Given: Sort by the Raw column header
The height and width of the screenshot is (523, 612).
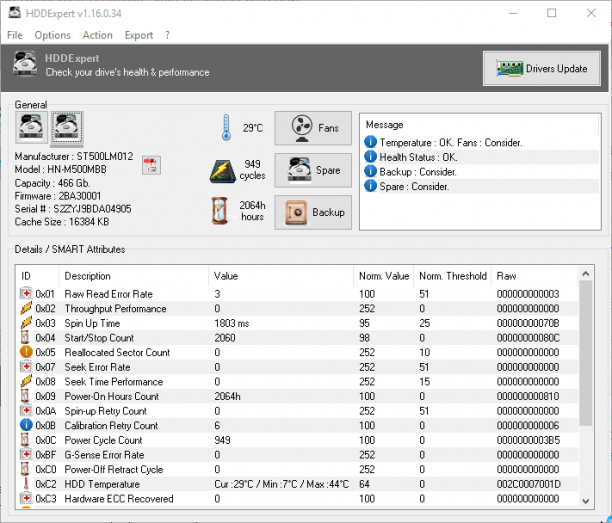Looking at the screenshot, I should [x=534, y=276].
